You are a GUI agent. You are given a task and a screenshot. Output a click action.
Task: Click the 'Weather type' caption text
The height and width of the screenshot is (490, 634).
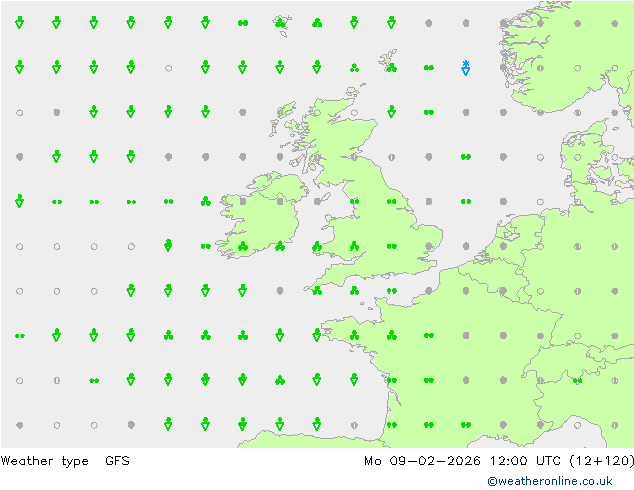click(44, 461)
